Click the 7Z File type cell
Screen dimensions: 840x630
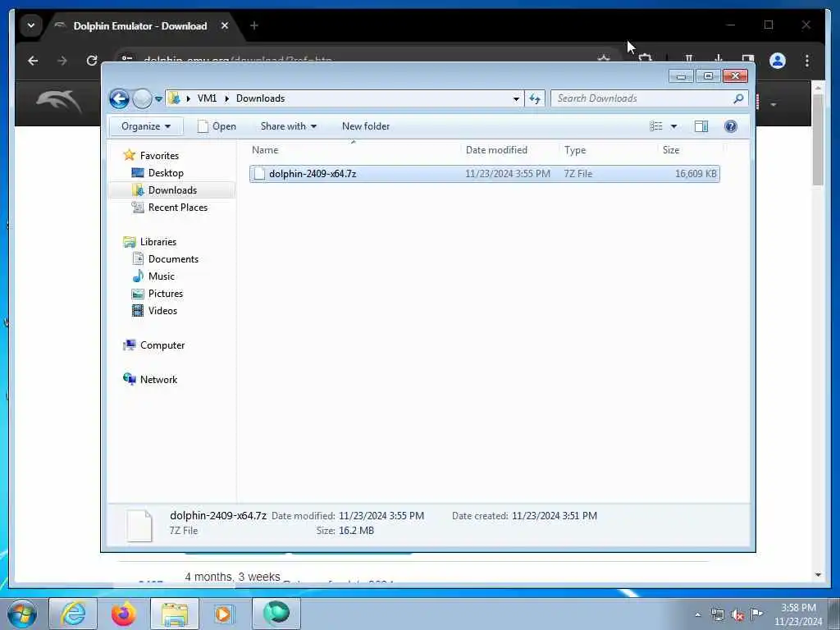click(x=578, y=174)
